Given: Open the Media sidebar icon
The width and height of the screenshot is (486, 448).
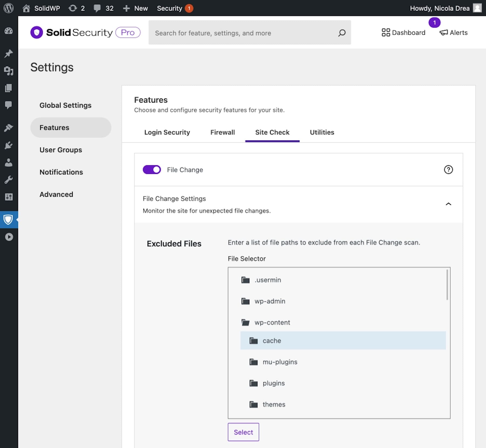Looking at the screenshot, I should pyautogui.click(x=9, y=71).
